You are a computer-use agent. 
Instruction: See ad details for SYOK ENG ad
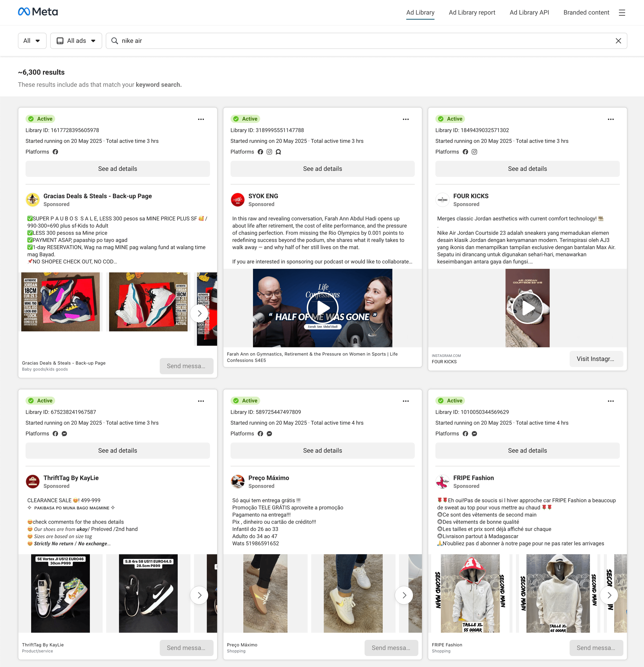tap(322, 169)
